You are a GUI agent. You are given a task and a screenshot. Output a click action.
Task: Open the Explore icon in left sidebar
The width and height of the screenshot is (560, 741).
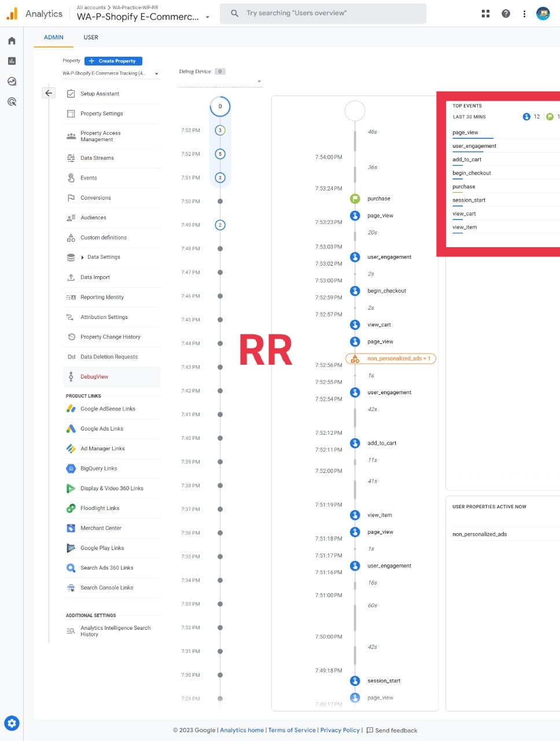pos(12,82)
